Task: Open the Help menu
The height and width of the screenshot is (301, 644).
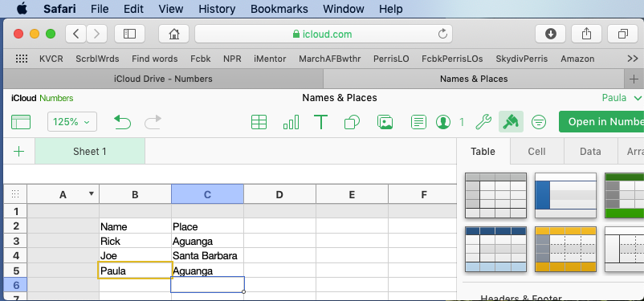Action: point(390,9)
